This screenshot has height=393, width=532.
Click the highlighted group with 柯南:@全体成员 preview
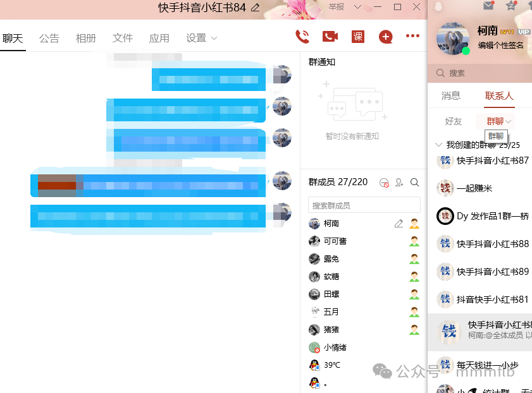coord(479,332)
